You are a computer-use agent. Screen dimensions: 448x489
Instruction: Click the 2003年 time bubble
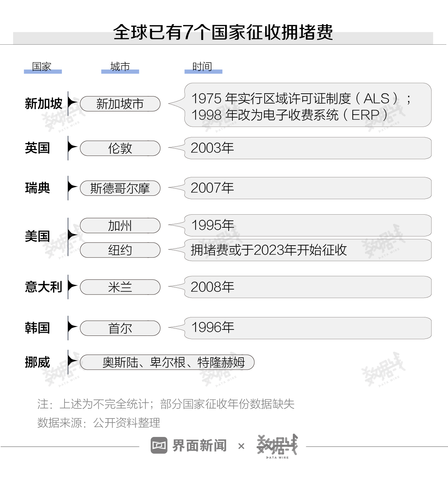click(x=307, y=148)
